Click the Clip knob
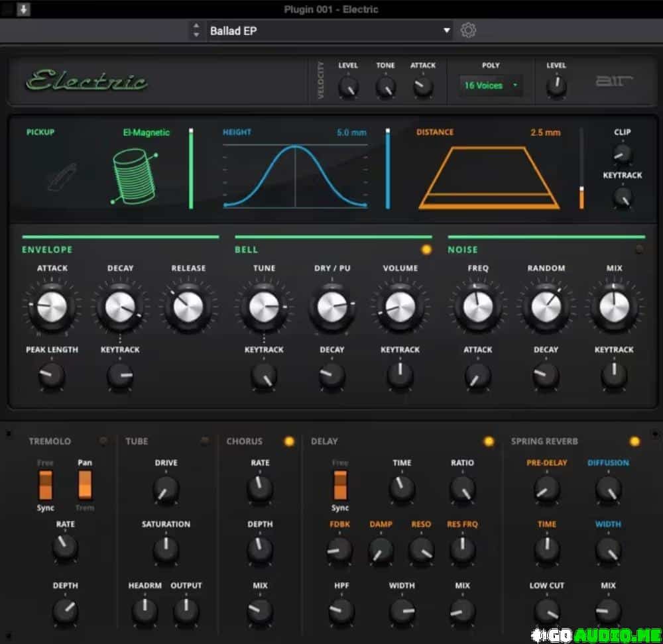This screenshot has height=644, width=663. click(623, 154)
